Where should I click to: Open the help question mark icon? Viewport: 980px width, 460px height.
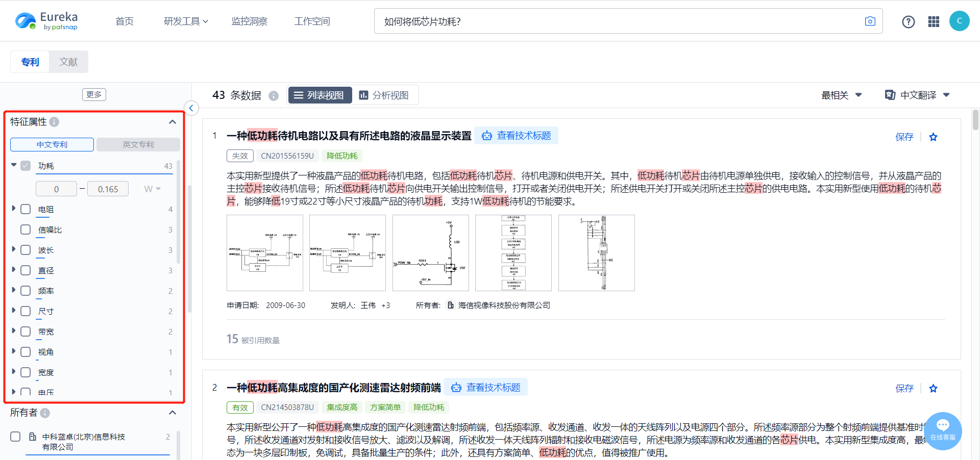coord(908,21)
